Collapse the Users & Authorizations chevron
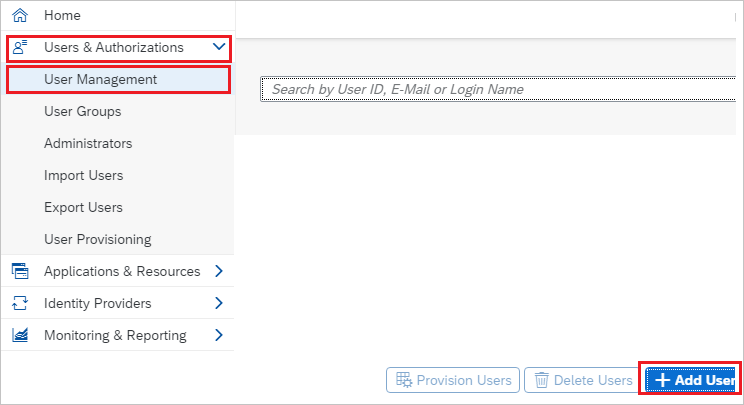This screenshot has height=405, width=744. point(219,46)
